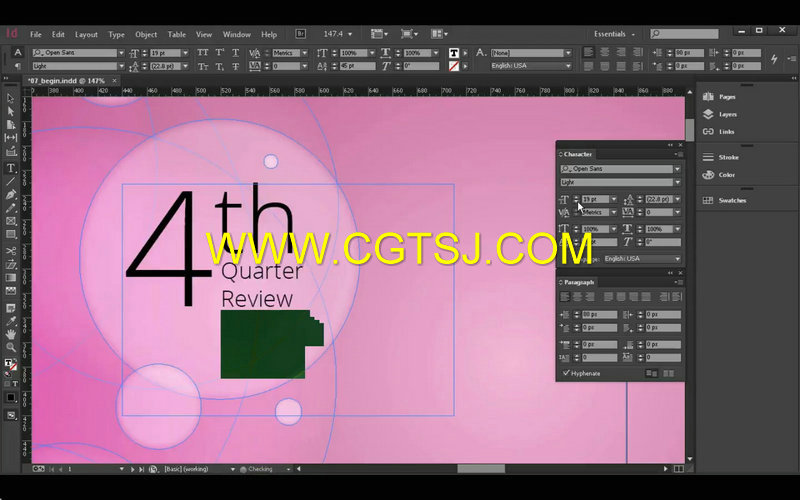The width and height of the screenshot is (800, 500).
Task: Open the font size dropdown in control bar
Action: 185,53
